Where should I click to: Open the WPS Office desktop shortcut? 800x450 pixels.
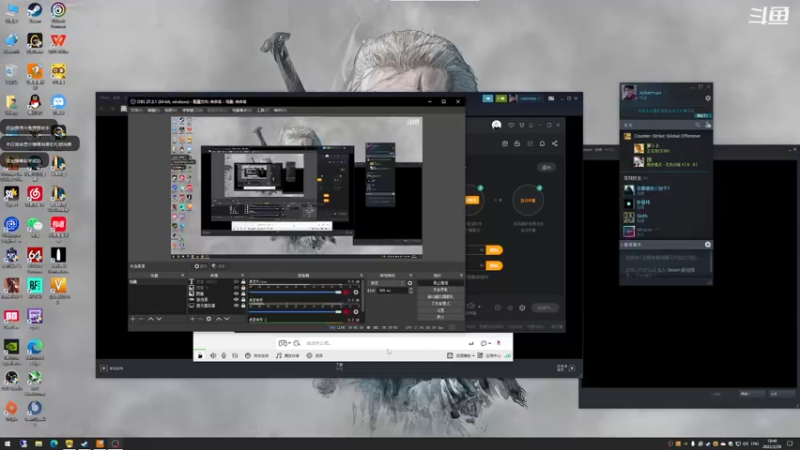click(x=58, y=43)
